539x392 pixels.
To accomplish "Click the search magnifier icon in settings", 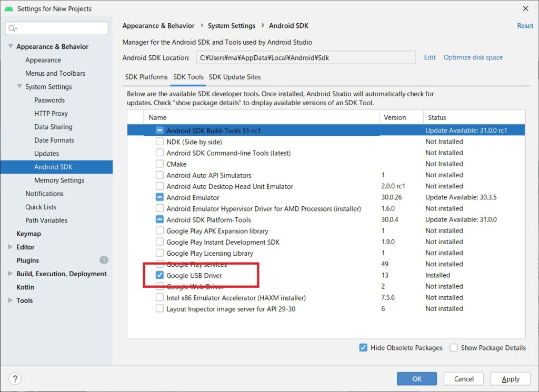I will (12, 28).
